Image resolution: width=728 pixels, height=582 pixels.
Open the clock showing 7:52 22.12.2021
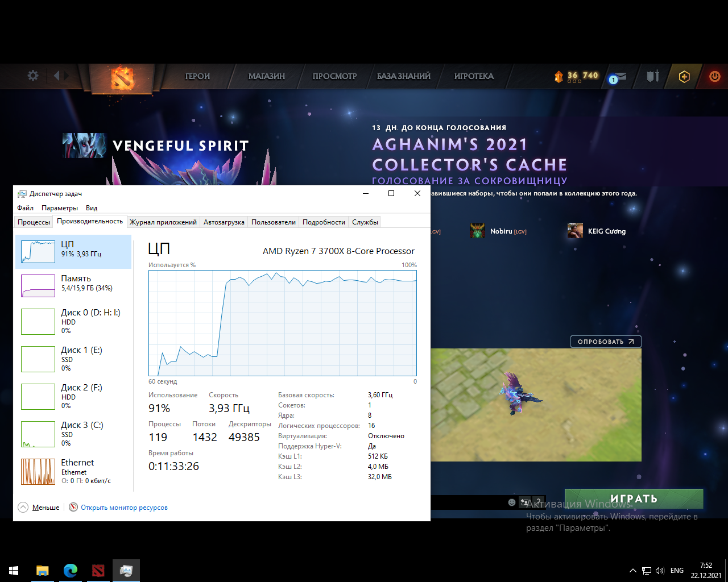coord(706,571)
